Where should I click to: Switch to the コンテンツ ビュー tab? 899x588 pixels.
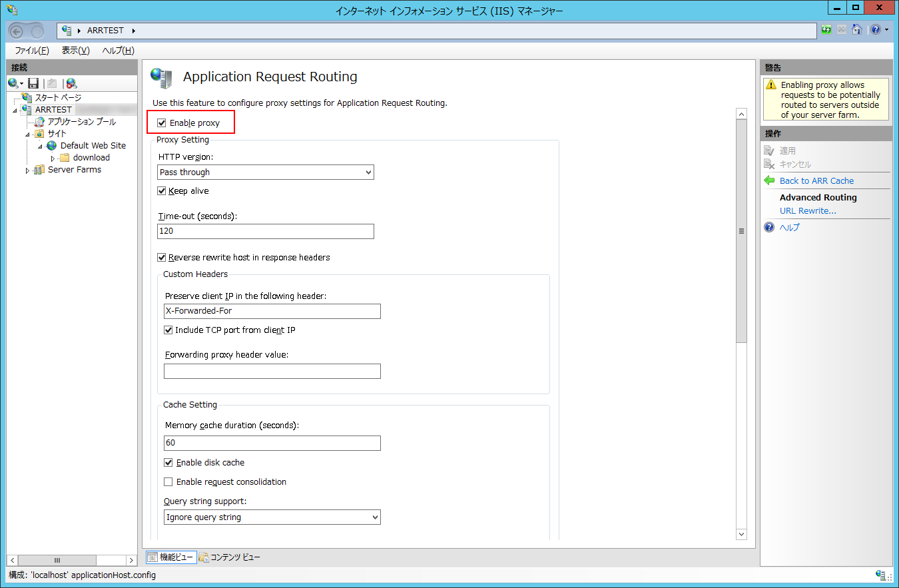click(230, 557)
